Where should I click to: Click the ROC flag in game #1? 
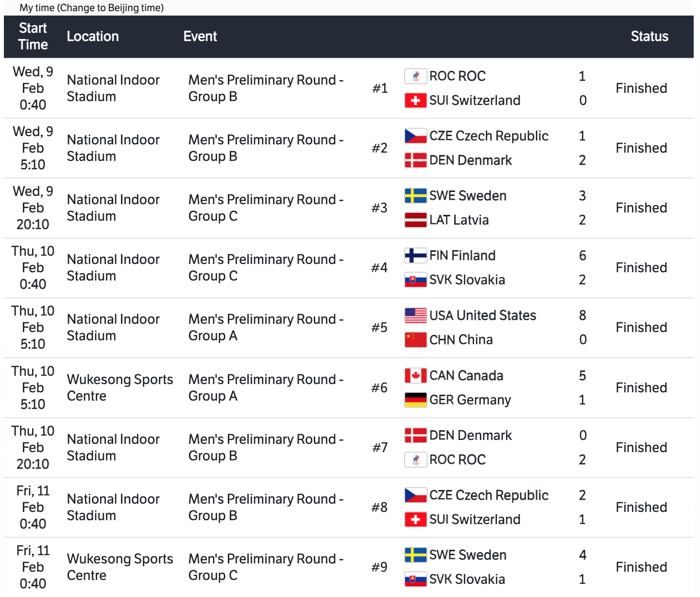(415, 76)
